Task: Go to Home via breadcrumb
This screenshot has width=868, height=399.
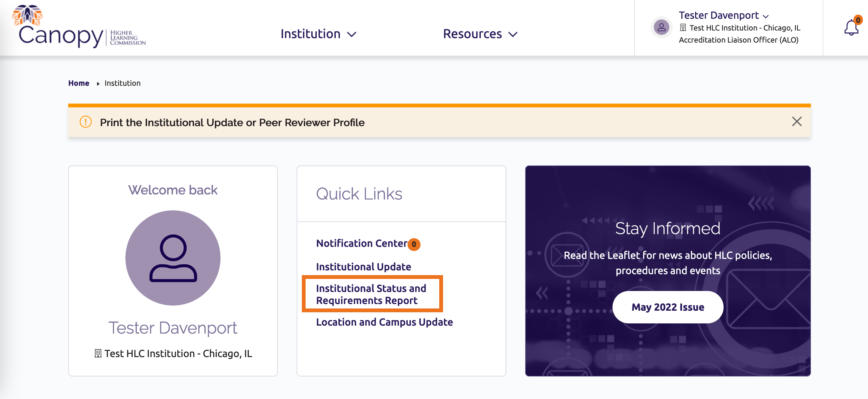Action: point(78,83)
